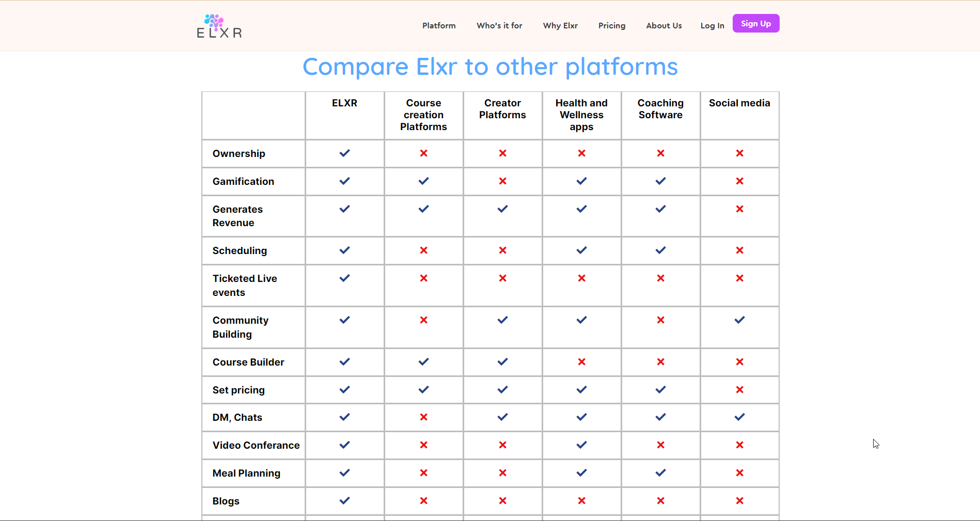Click the Meal Planning row label
980x521 pixels.
coord(246,473)
